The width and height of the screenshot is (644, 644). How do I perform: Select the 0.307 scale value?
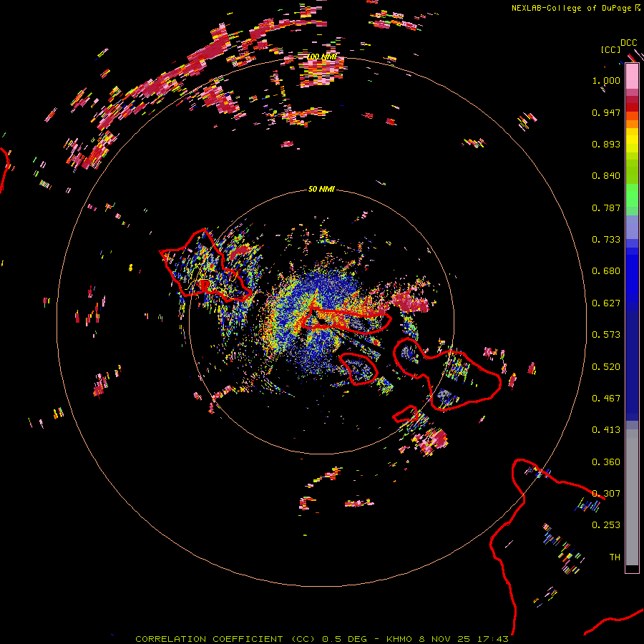point(606,494)
